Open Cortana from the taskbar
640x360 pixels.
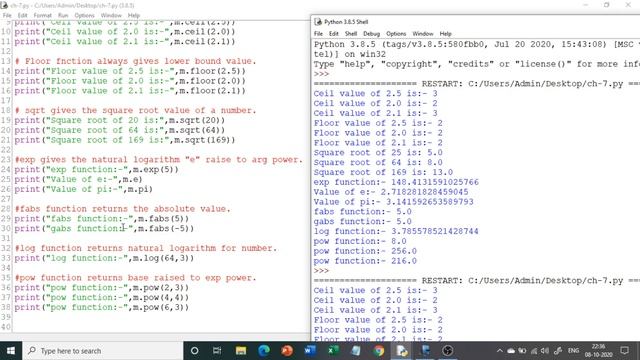194,351
